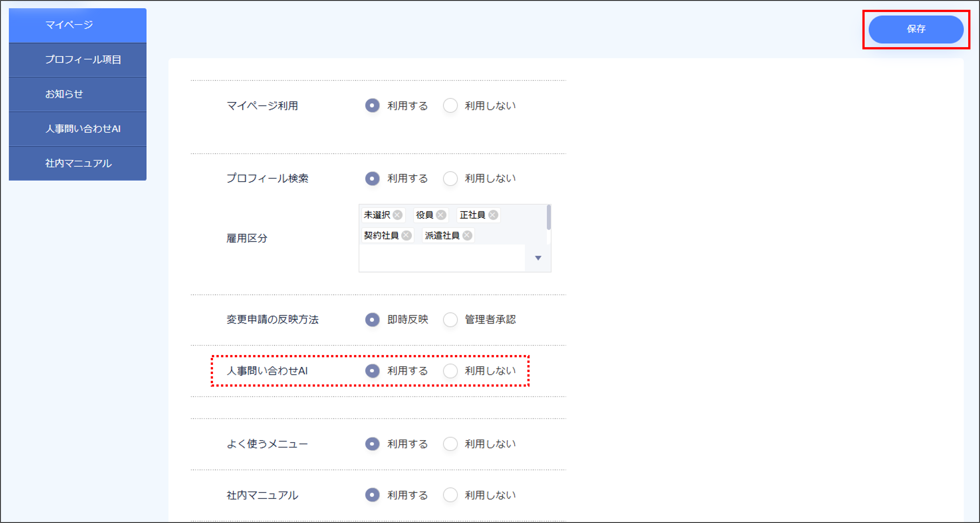Remove the 未選択 tag from 雇用区分

click(398, 215)
